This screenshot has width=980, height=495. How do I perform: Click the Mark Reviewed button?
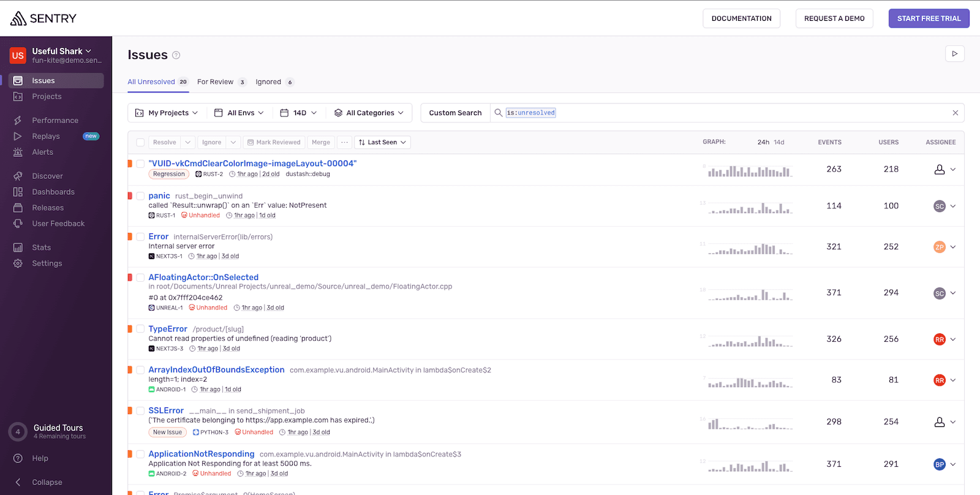[x=274, y=143]
